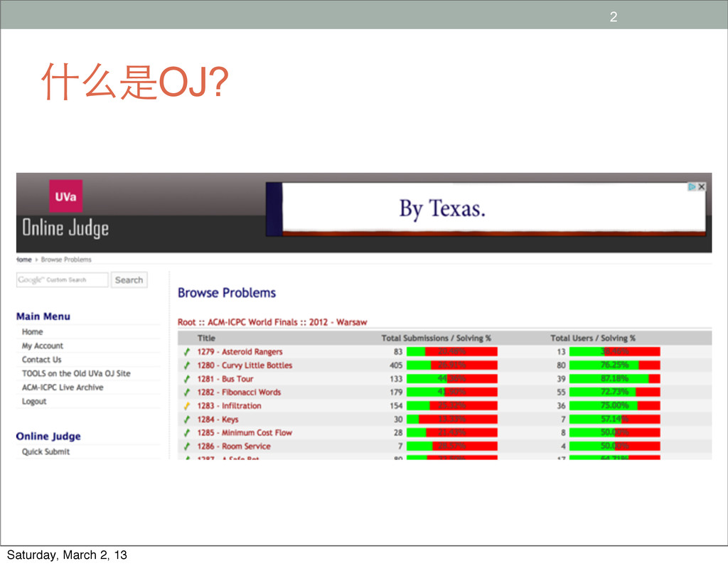Click the UVa pink logo

tap(66, 196)
